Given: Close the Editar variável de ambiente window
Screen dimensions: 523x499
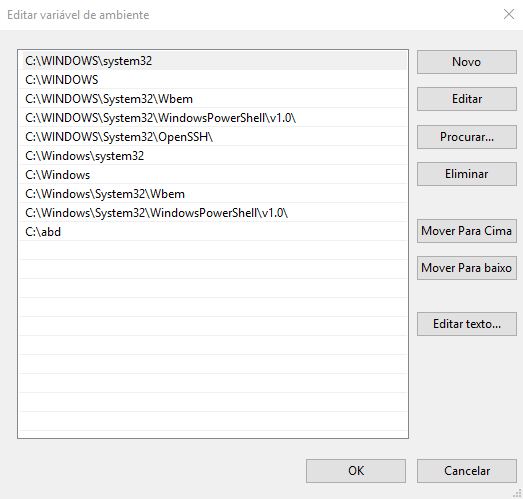Looking at the screenshot, I should coord(509,14).
